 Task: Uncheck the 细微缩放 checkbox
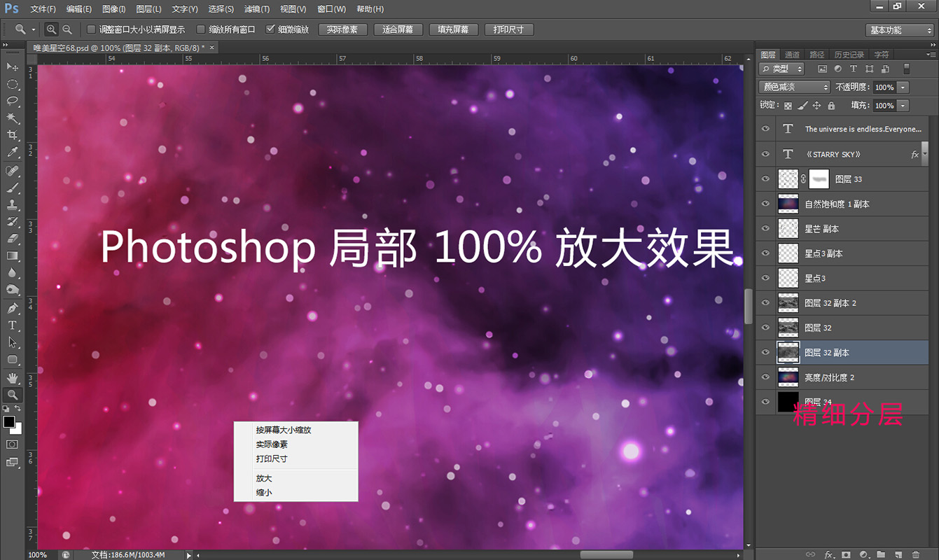(271, 29)
